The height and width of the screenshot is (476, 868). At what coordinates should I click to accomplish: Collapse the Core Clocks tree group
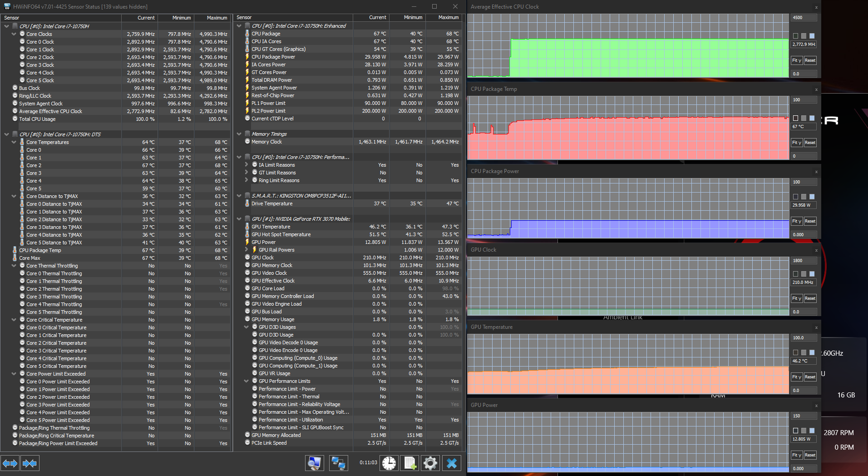[x=14, y=34]
